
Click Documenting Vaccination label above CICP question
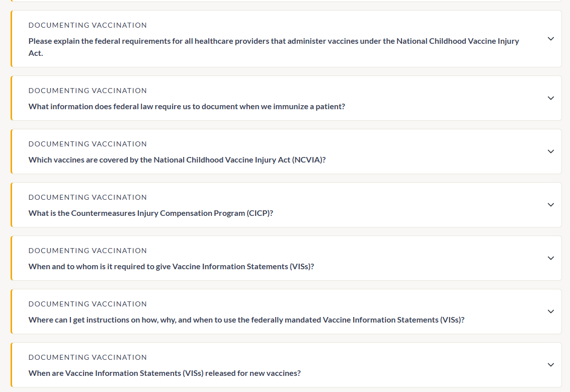tap(88, 197)
